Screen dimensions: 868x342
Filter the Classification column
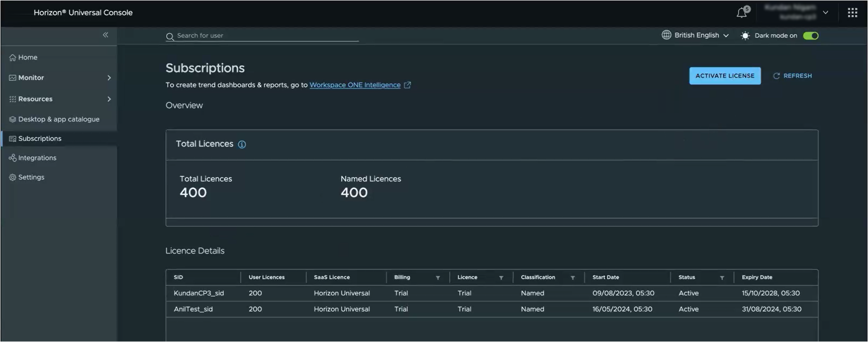pyautogui.click(x=573, y=278)
